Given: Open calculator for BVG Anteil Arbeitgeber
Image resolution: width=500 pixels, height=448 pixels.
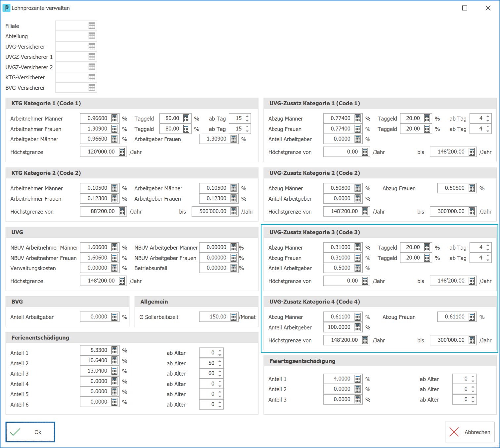Looking at the screenshot, I should coord(114,317).
